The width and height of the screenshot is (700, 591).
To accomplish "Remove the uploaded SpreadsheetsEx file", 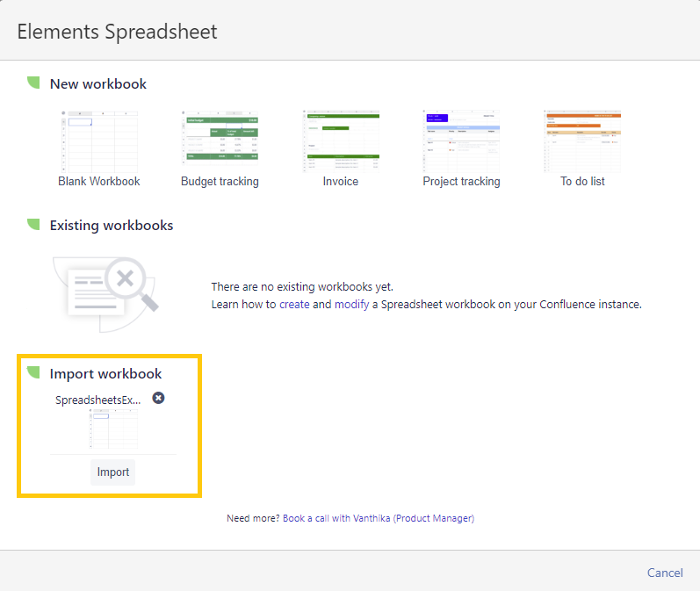I will [158, 398].
